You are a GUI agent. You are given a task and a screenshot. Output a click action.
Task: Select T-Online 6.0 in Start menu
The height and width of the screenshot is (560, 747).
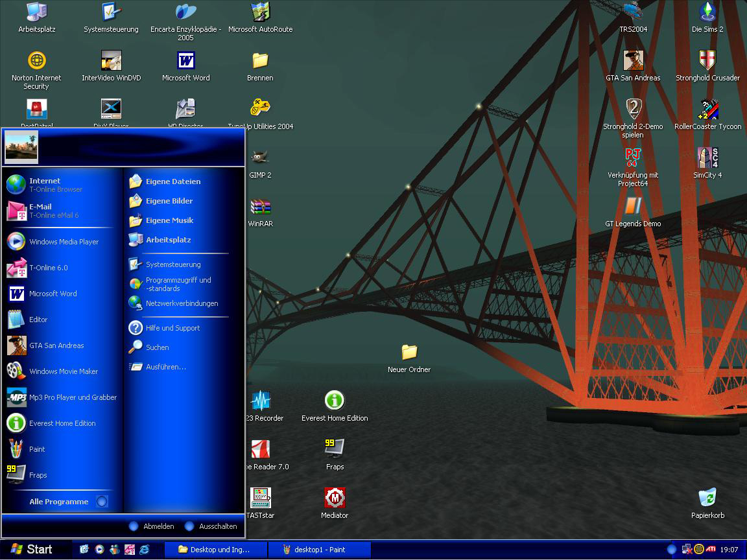[62, 268]
